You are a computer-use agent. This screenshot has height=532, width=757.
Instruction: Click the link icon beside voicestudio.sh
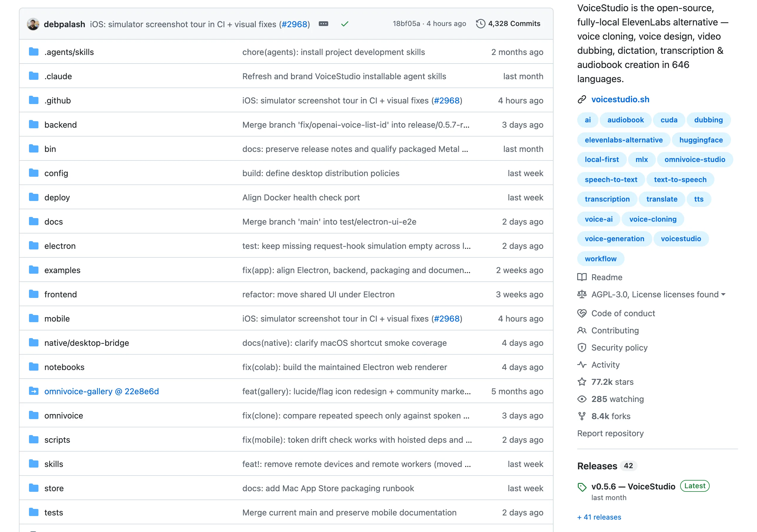[x=582, y=100]
